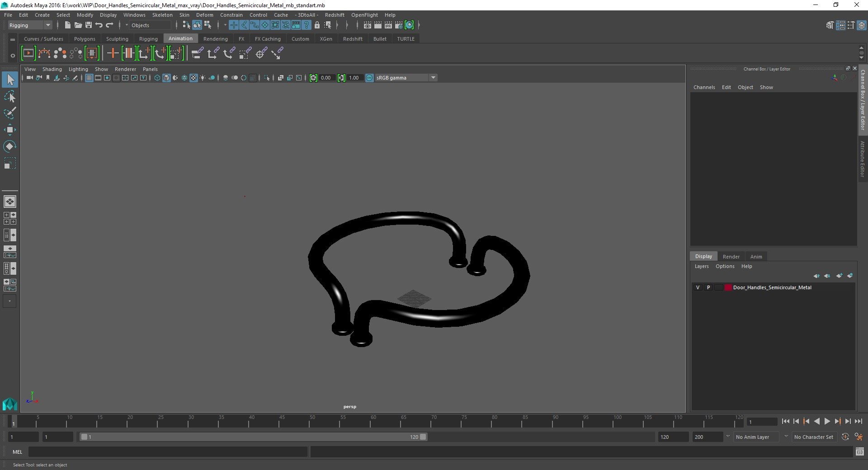
Task: Click the current frame input field
Action: coord(762,422)
